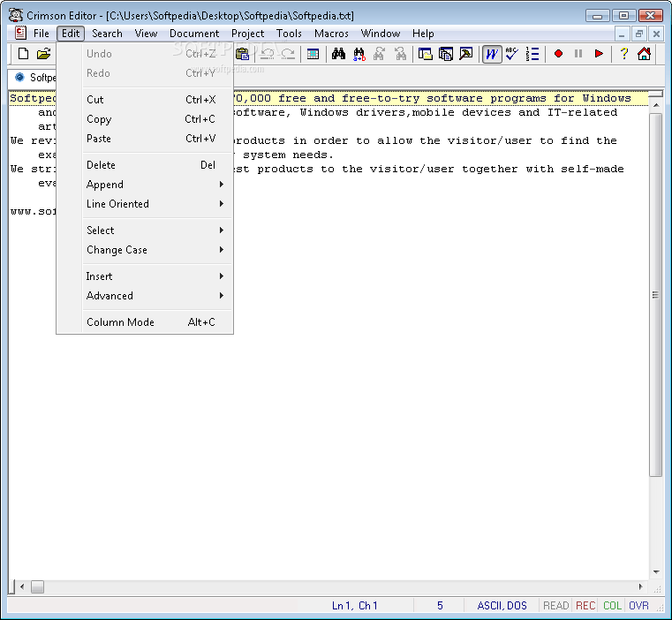Toggle the Output window toolbar button
Image resolution: width=672 pixels, height=620 pixels.
(446, 54)
